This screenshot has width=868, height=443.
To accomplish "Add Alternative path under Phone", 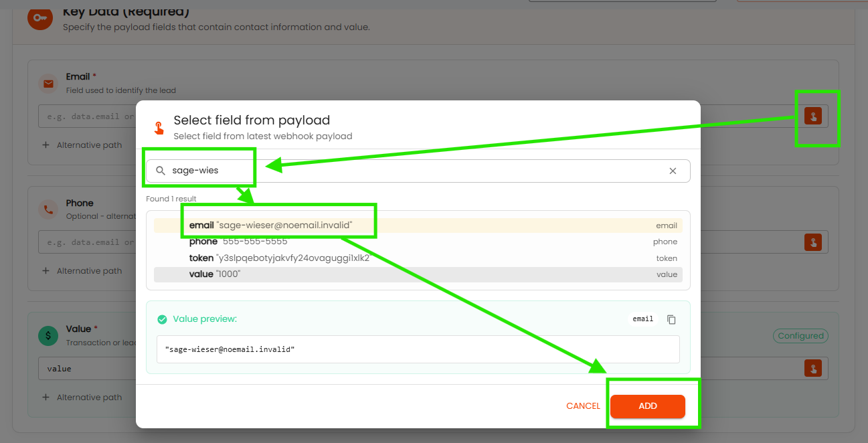I will click(x=82, y=271).
